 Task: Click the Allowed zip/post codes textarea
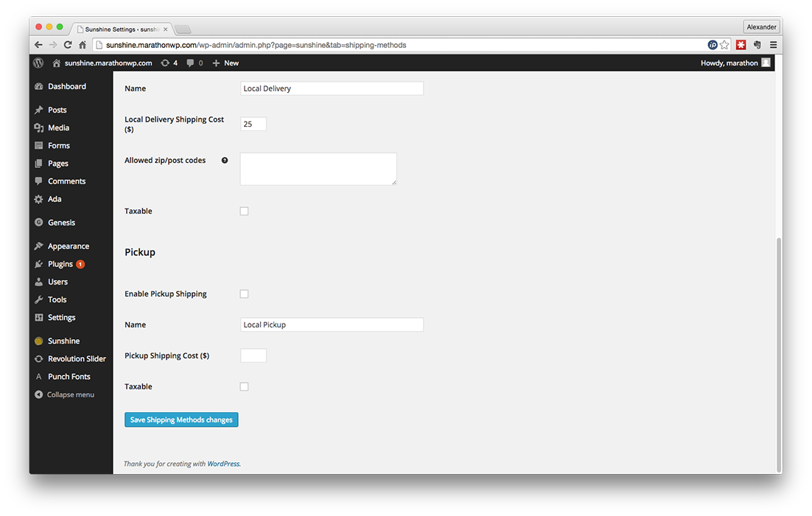pyautogui.click(x=318, y=169)
